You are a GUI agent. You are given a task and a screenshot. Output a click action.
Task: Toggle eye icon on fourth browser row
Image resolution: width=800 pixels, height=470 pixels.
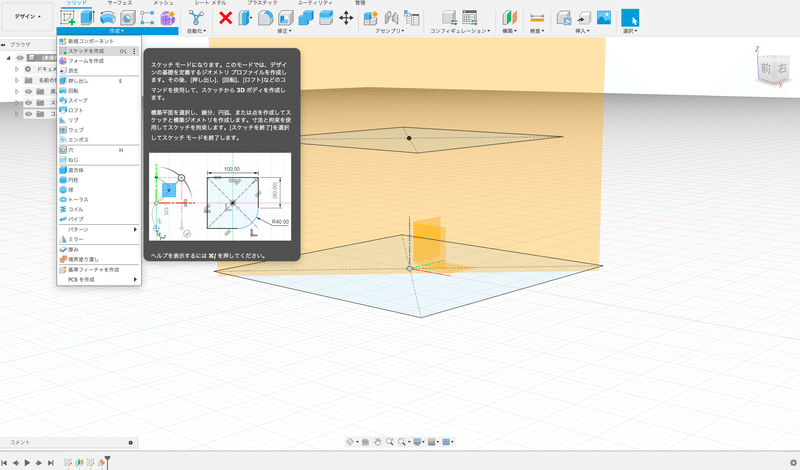coord(29,91)
